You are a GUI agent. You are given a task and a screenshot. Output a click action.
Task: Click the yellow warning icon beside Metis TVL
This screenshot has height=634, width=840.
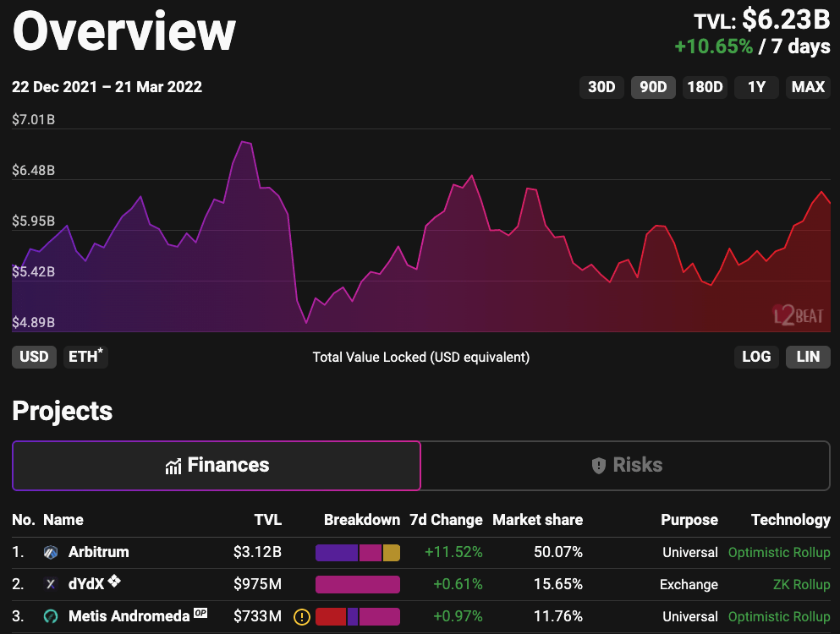(301, 617)
